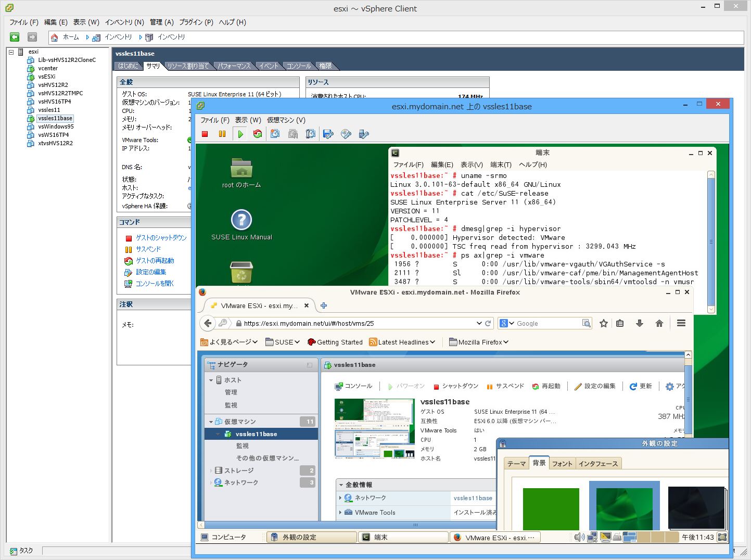Screen dimensions: 751x560
Task: Open 端末(T) menu in terminal window
Action: pos(501,164)
